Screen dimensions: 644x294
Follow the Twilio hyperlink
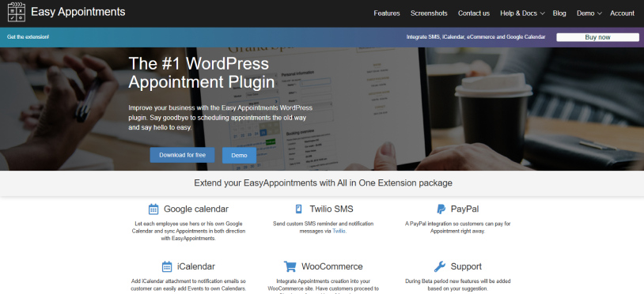pos(339,232)
